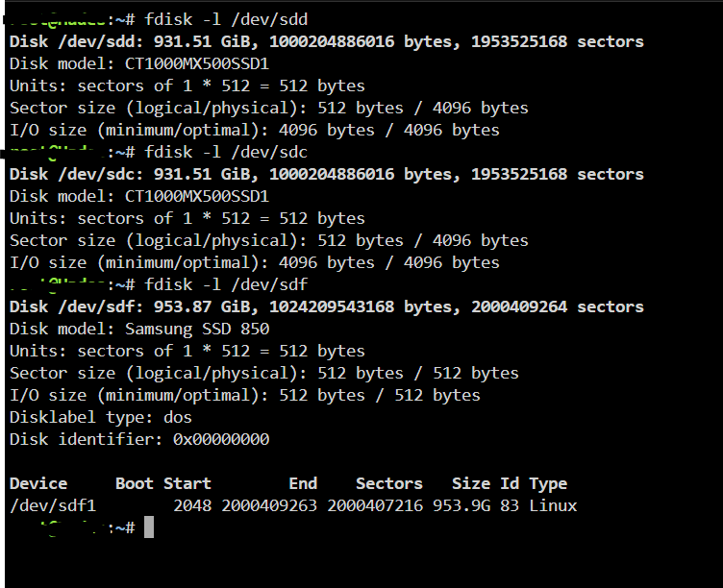The height and width of the screenshot is (588, 723).
Task: Click the I/O size line in the /dev/sdd output
Action: [x=255, y=130]
